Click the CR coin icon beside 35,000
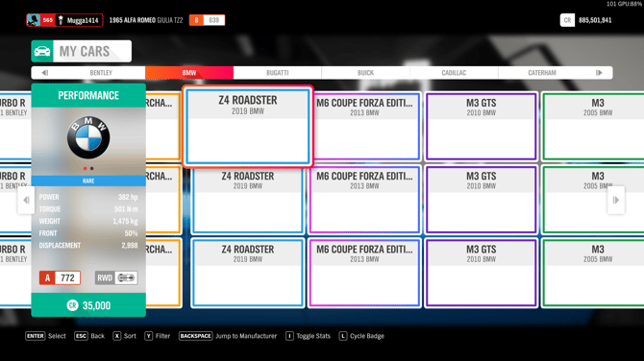The height and width of the screenshot is (361, 644). (x=72, y=305)
